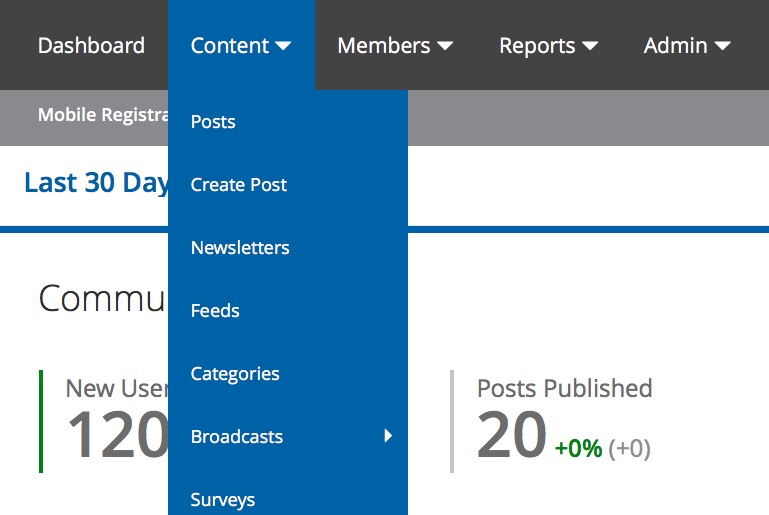The width and height of the screenshot is (769, 515).
Task: Click the caret icon next to Reports
Action: (x=590, y=46)
